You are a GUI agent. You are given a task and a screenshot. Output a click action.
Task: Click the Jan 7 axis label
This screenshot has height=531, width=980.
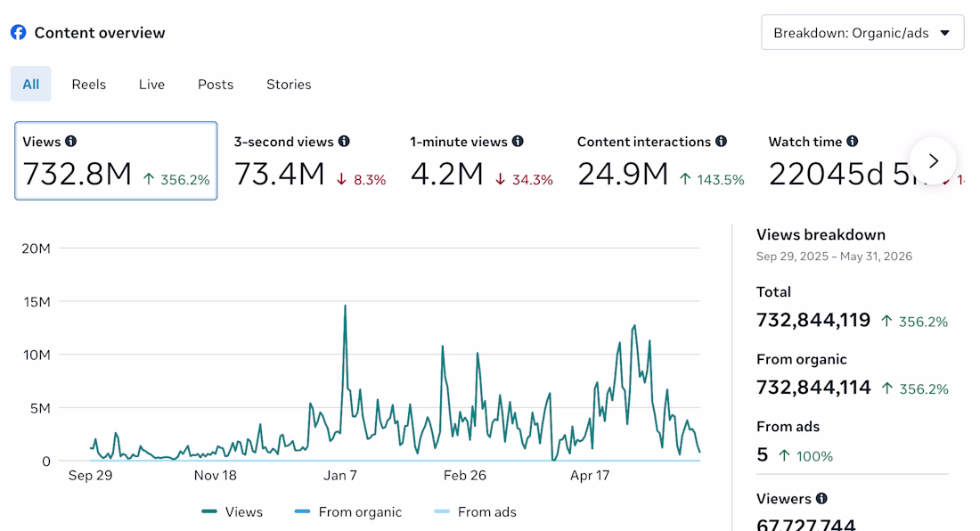pos(340,476)
